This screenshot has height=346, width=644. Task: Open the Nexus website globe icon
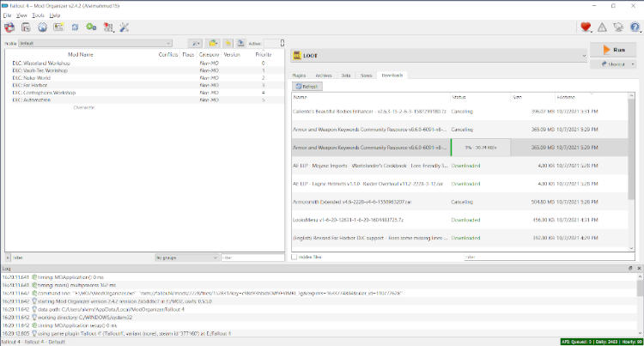(x=42, y=27)
